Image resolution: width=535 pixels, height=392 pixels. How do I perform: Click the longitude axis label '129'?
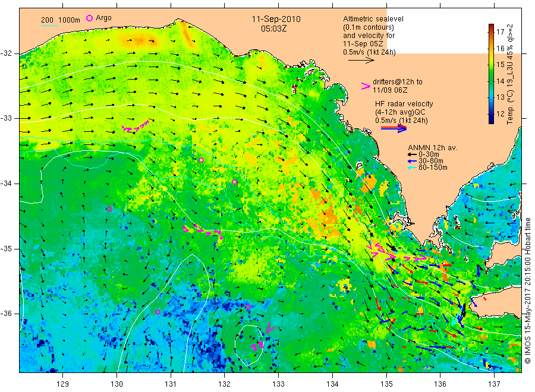click(63, 384)
